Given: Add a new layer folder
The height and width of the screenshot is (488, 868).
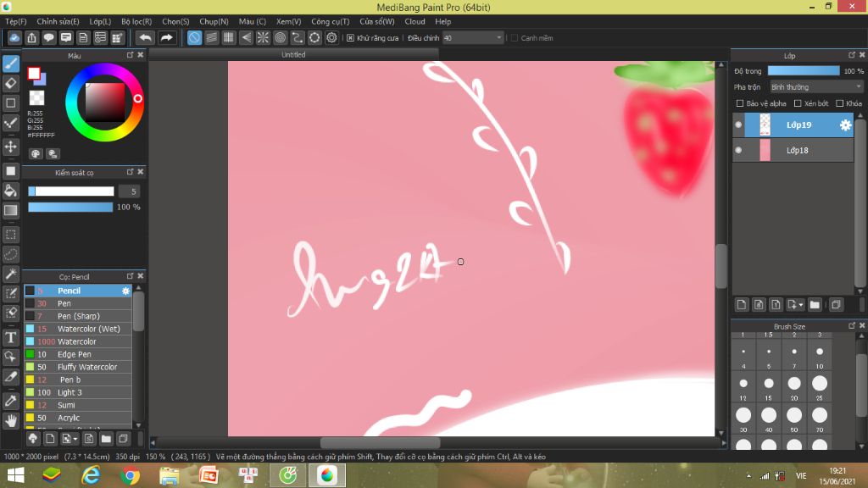Looking at the screenshot, I should (x=815, y=305).
